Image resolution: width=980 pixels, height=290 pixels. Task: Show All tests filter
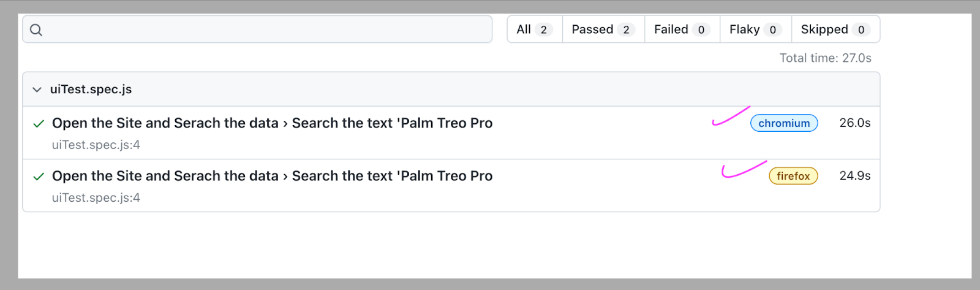(x=534, y=29)
